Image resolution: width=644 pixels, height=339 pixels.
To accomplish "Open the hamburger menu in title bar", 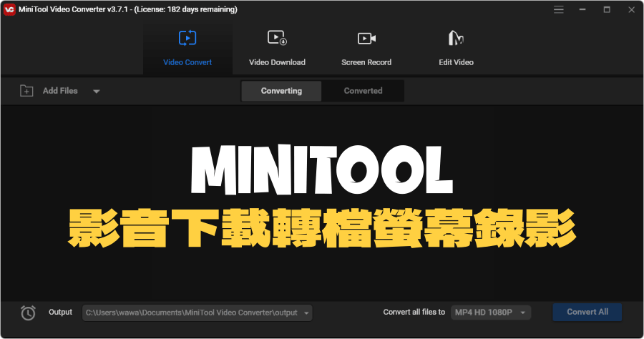I will pos(559,9).
